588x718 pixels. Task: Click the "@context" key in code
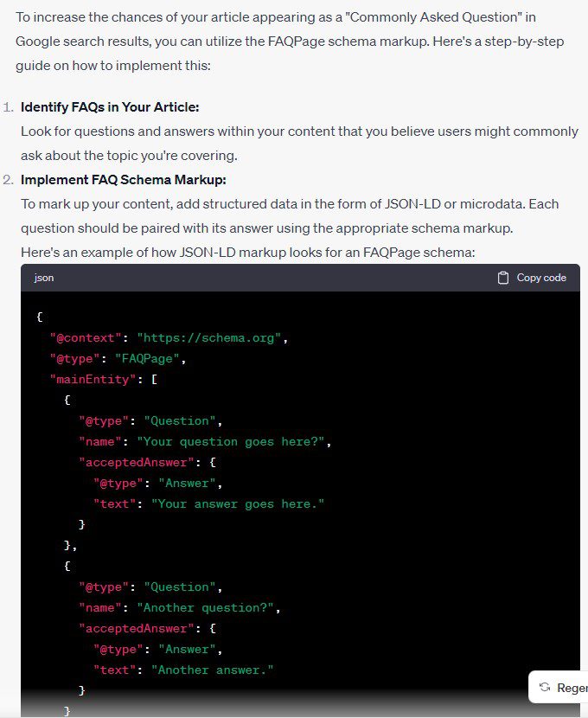coord(86,338)
